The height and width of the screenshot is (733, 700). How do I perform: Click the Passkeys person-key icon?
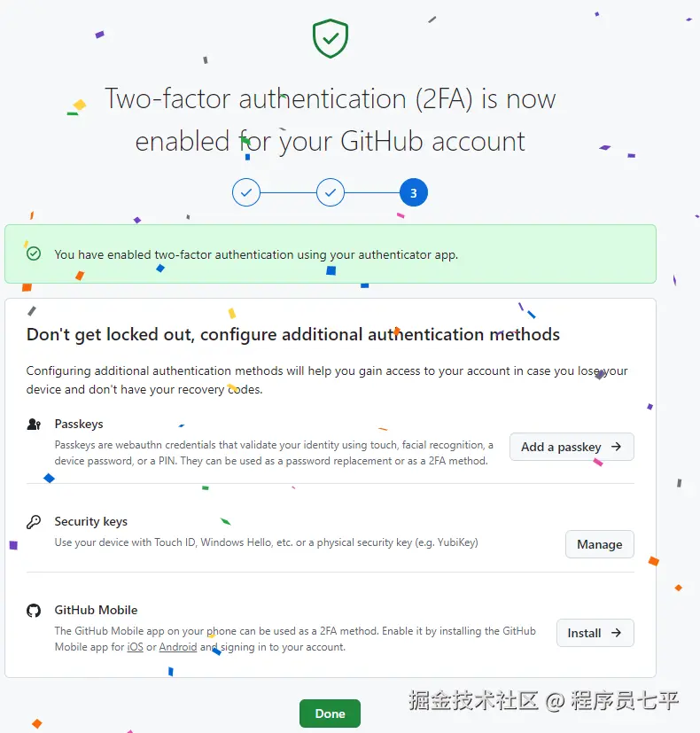(34, 424)
